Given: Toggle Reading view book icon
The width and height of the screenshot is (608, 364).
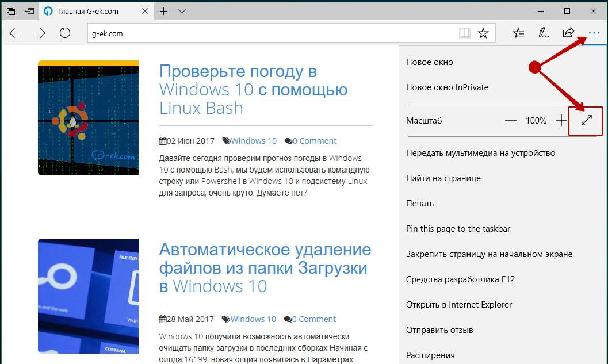Looking at the screenshot, I should click(x=464, y=33).
